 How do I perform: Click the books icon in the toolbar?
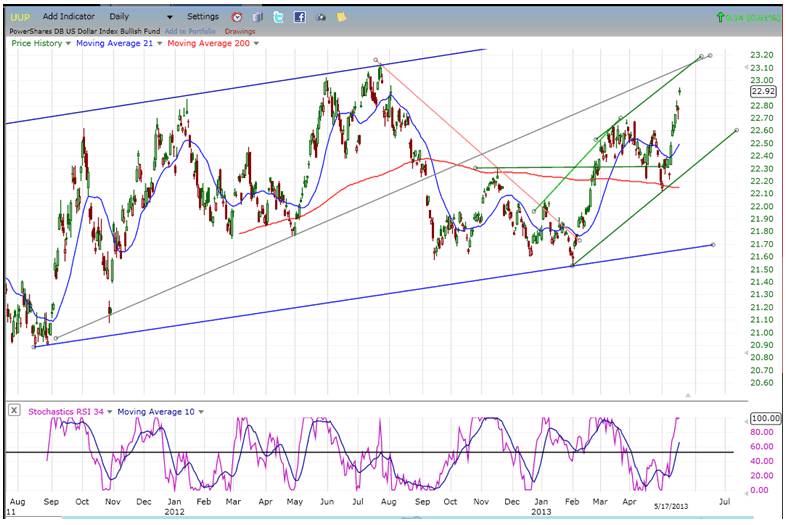point(257,17)
